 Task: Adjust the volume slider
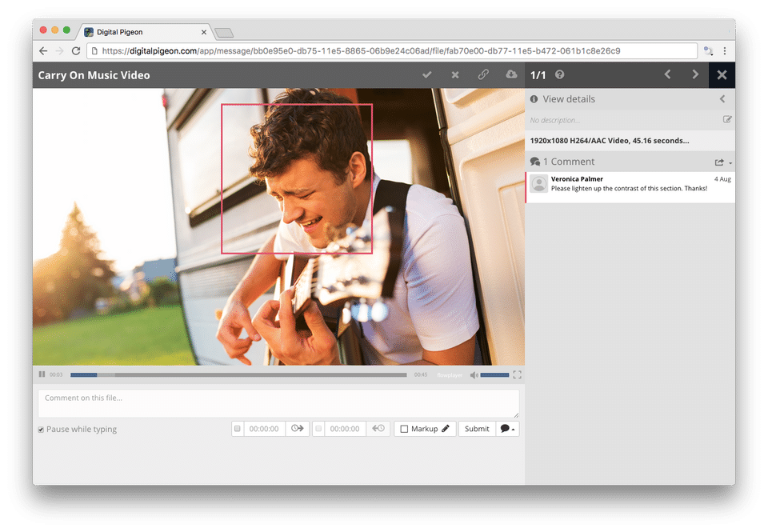point(494,374)
